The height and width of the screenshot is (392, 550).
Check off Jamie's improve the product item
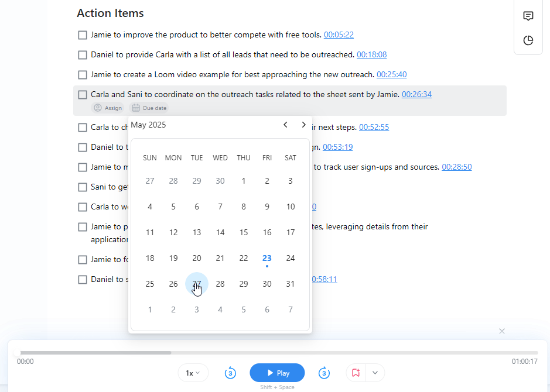coord(83,35)
